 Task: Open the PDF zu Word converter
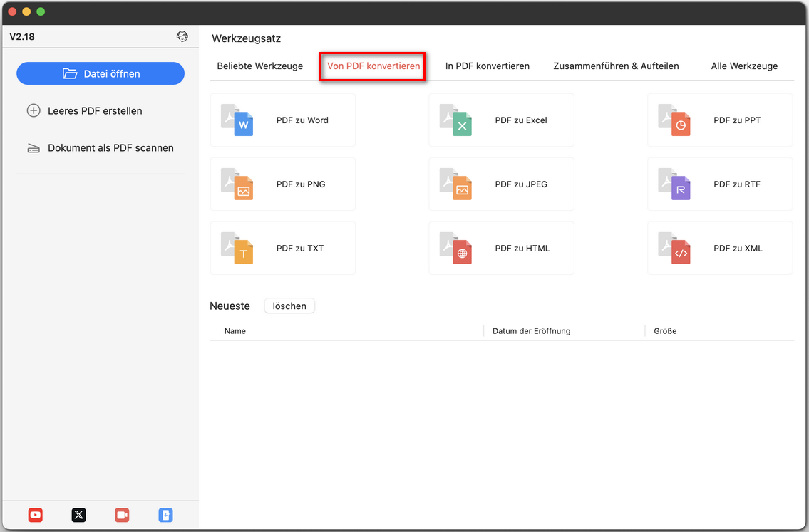(x=282, y=120)
